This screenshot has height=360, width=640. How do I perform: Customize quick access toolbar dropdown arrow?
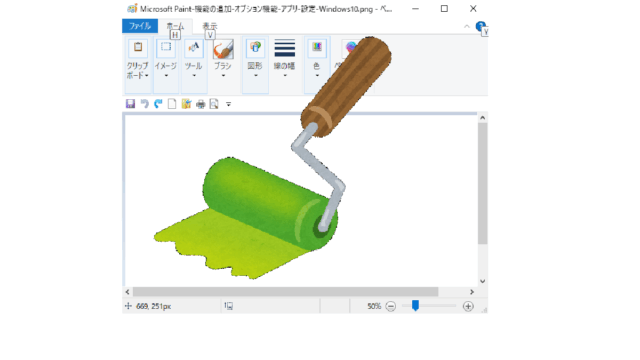point(229,104)
